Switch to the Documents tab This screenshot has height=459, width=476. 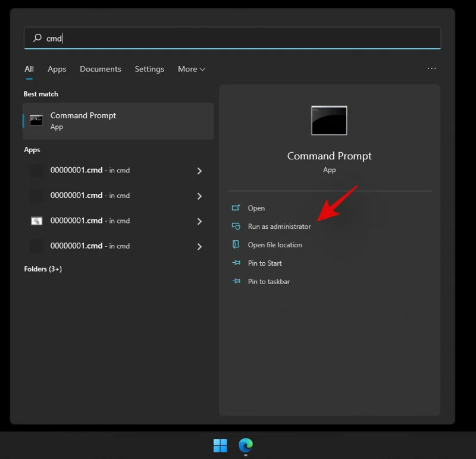coord(101,69)
